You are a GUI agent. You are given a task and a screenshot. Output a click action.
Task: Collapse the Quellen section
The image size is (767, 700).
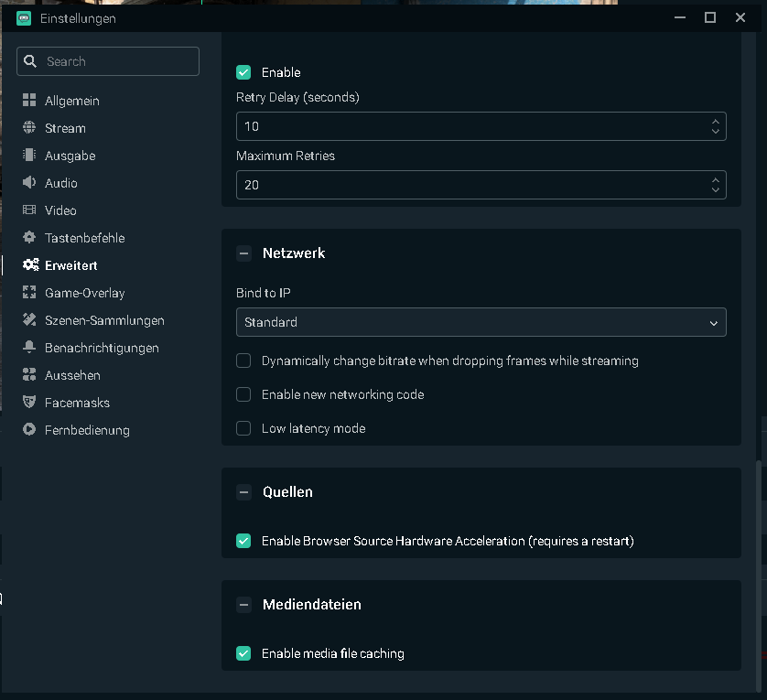[243, 492]
